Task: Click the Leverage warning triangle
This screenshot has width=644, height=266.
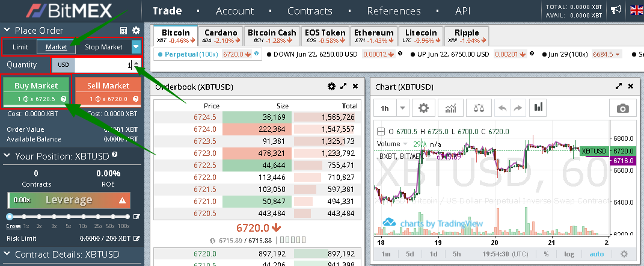Action: pos(122,200)
